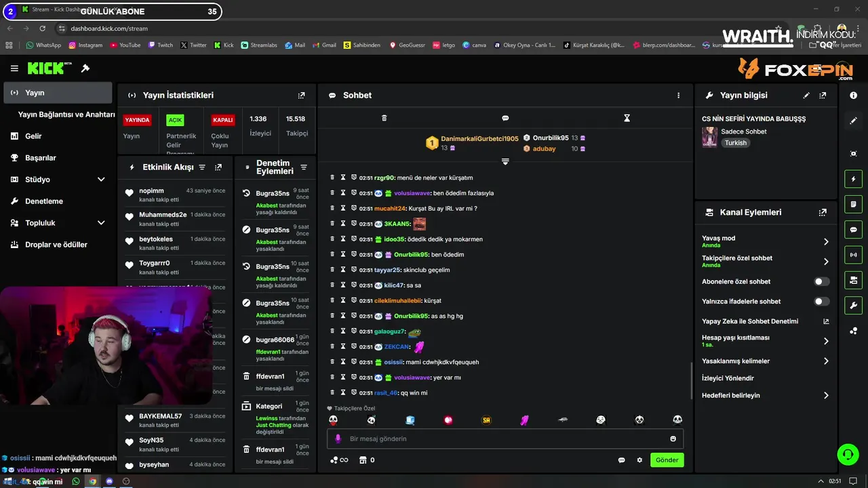Open the Sohbet three-dot options menu
Screen dimensions: 868x488
pyautogui.click(x=678, y=96)
